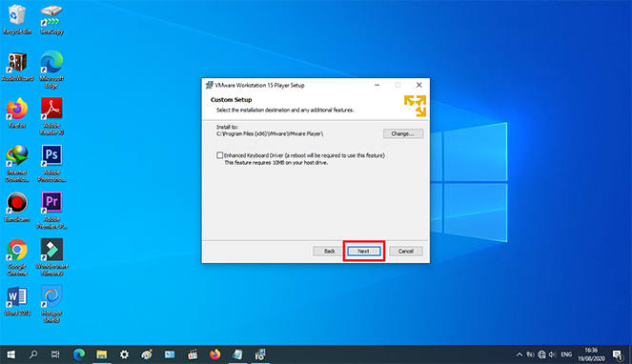
Task: Enable the Enhanced Keyboard Driver checkbox
Action: 219,155
